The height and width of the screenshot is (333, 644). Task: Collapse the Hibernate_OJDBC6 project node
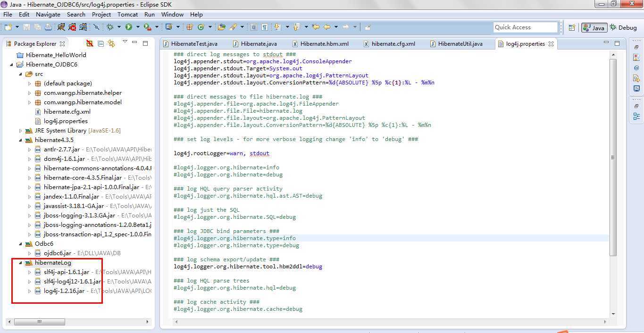[12, 65]
